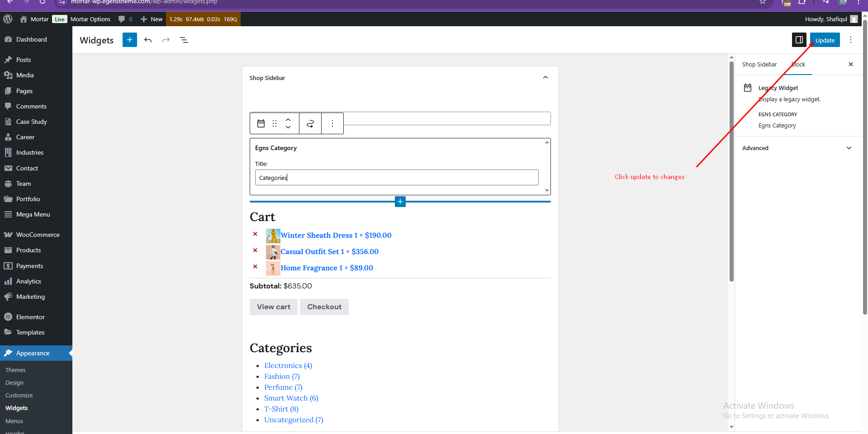Open the list view icon in toolbar
868x434 pixels.
[x=184, y=40]
